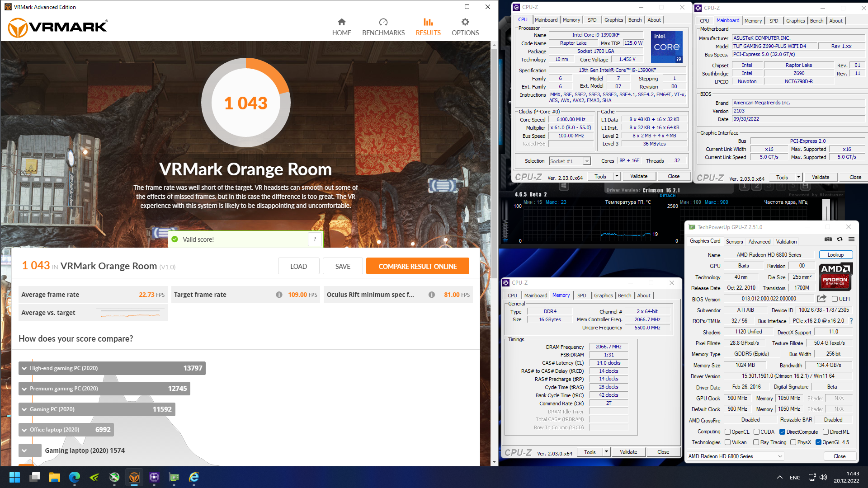Click the VRMark logo
Screen dimensions: 868x488
(x=58, y=28)
